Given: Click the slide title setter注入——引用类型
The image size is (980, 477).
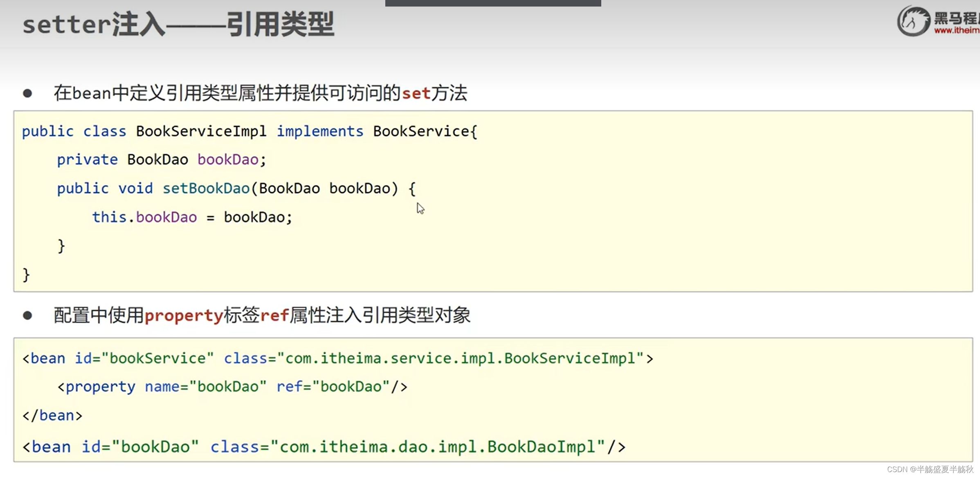Looking at the screenshot, I should click(178, 25).
